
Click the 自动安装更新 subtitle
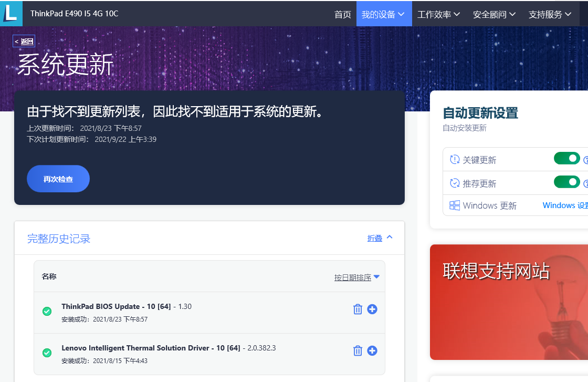pyautogui.click(x=465, y=128)
